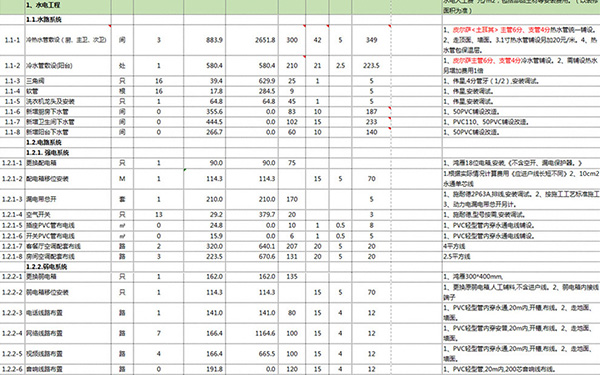Select the '空气开关' item cell
The height and width of the screenshot is (375, 600).
coord(68,215)
